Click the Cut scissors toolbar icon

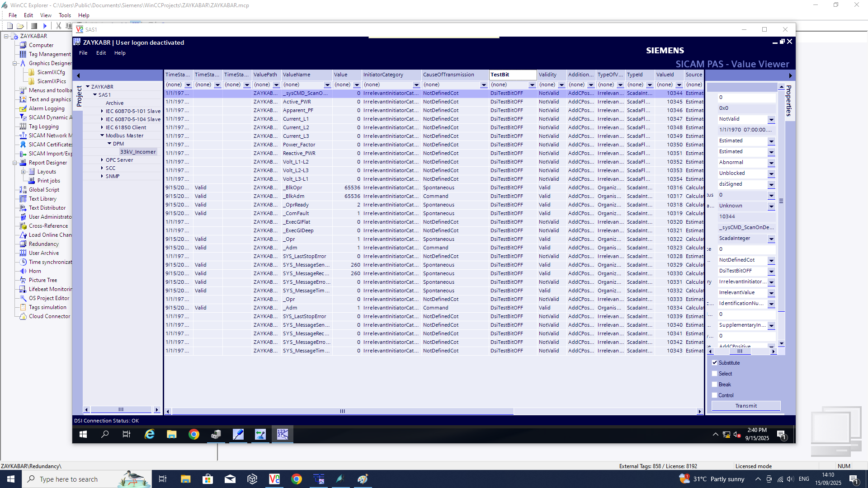click(x=58, y=26)
